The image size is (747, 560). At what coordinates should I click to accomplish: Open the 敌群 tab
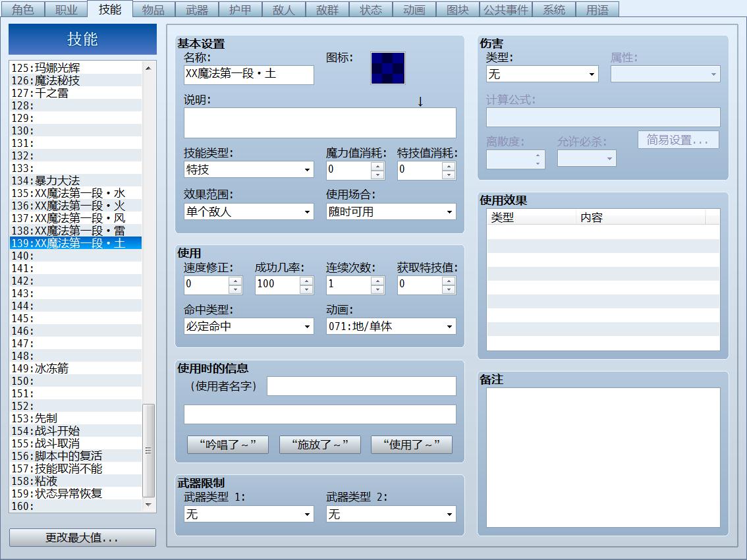327,9
